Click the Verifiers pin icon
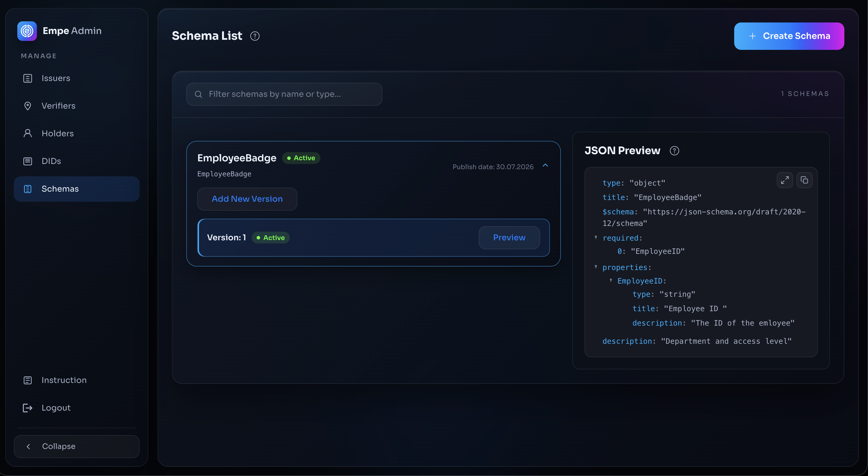Image resolution: width=868 pixels, height=476 pixels. [x=28, y=106]
